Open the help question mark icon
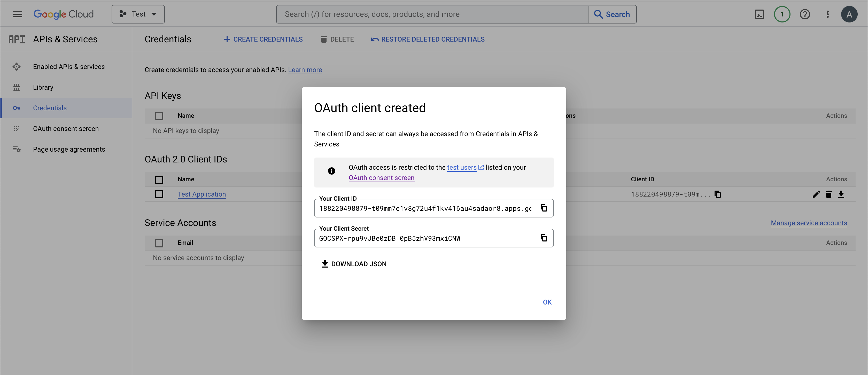 [805, 14]
